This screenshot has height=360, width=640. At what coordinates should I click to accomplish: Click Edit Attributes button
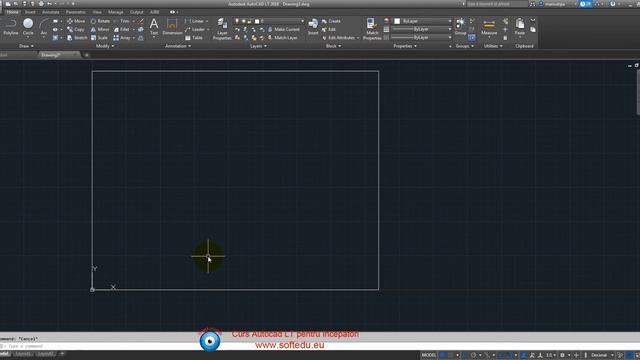[x=339, y=38]
